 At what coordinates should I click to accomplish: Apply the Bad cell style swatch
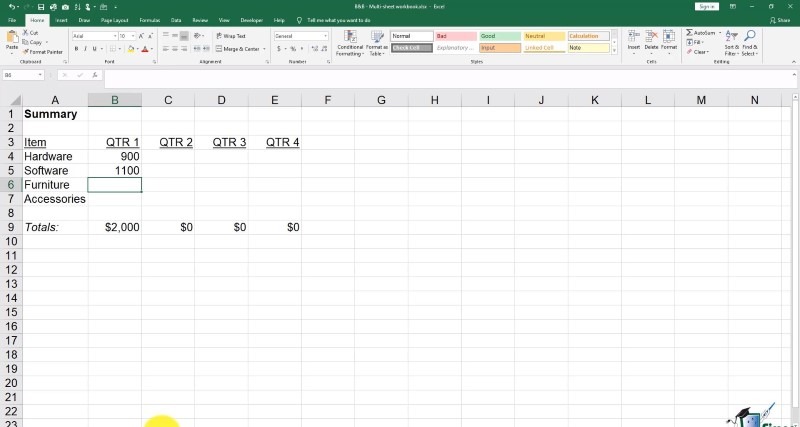point(455,36)
